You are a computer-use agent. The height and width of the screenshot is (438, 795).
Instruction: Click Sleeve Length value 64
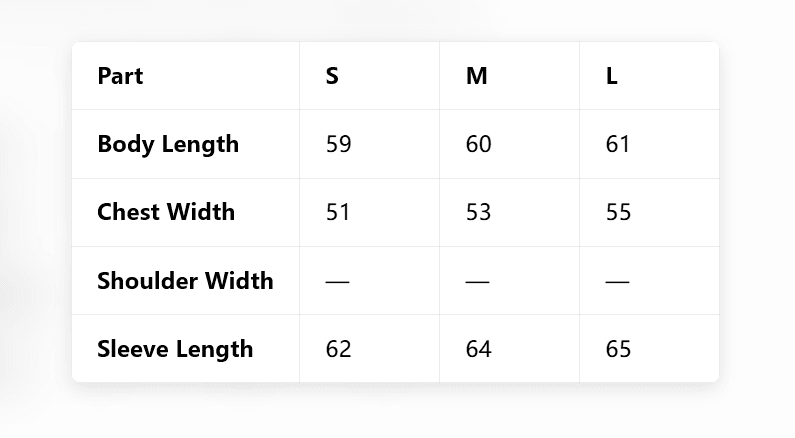coord(479,349)
